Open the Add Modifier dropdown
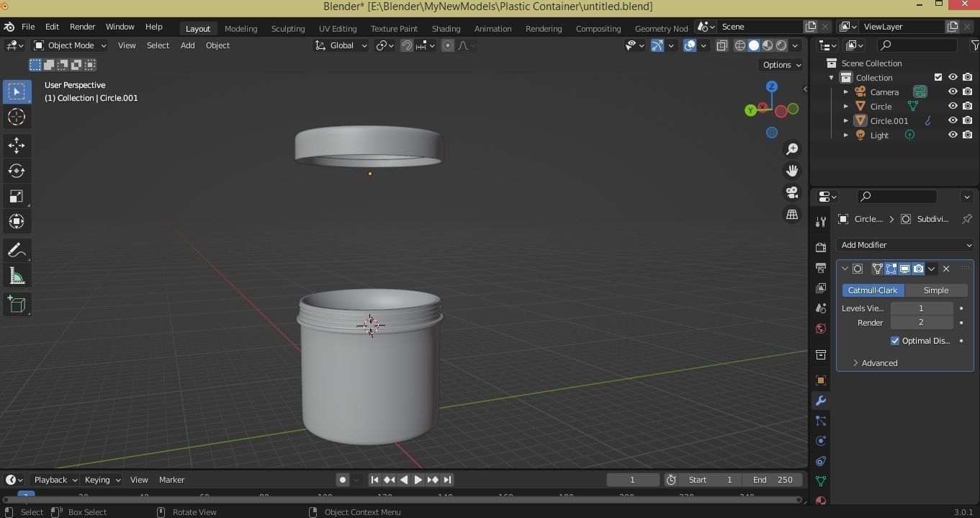 pyautogui.click(x=905, y=245)
